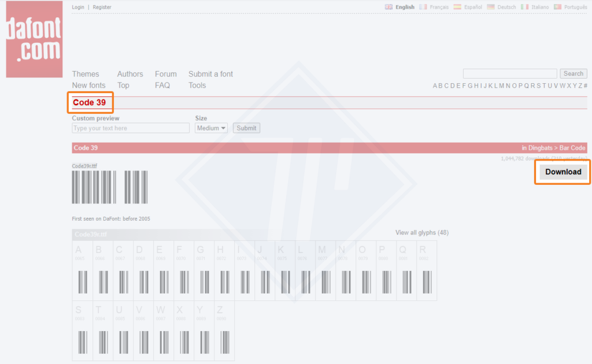592x364 pixels.
Task: Click the Code 39 barcode preview image
Action: click(x=109, y=187)
